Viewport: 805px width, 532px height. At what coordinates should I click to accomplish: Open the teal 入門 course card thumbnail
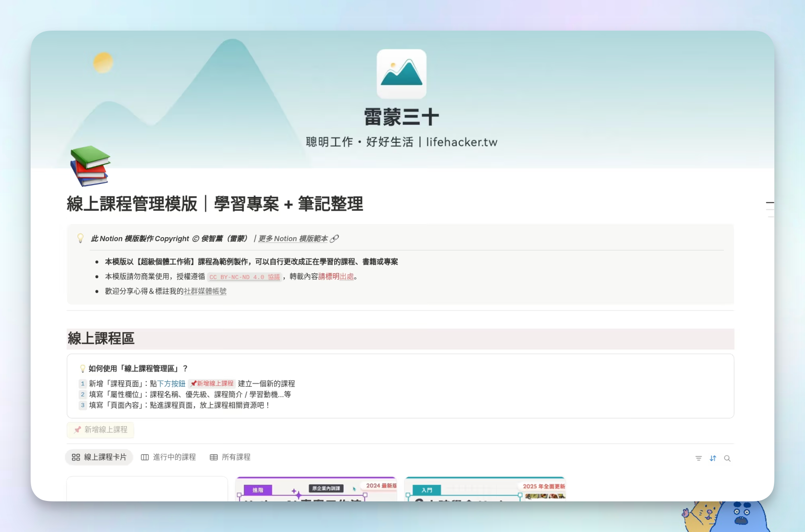click(485, 489)
